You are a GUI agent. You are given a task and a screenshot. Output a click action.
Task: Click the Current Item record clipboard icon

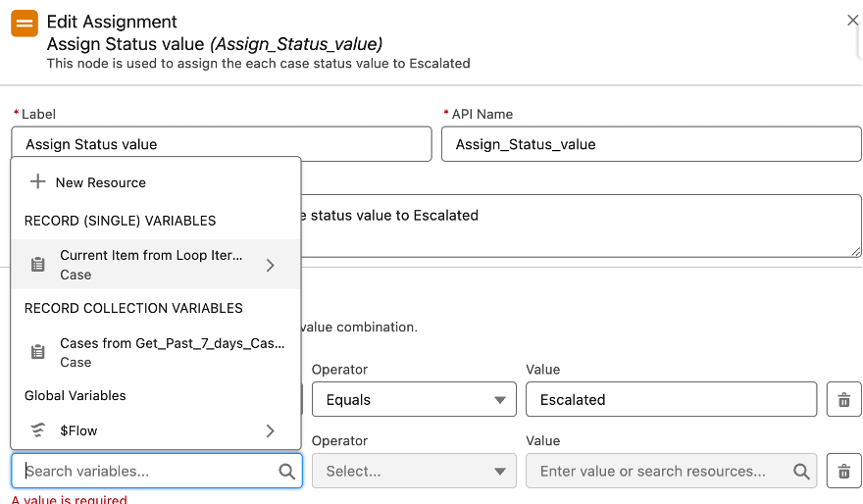[38, 265]
